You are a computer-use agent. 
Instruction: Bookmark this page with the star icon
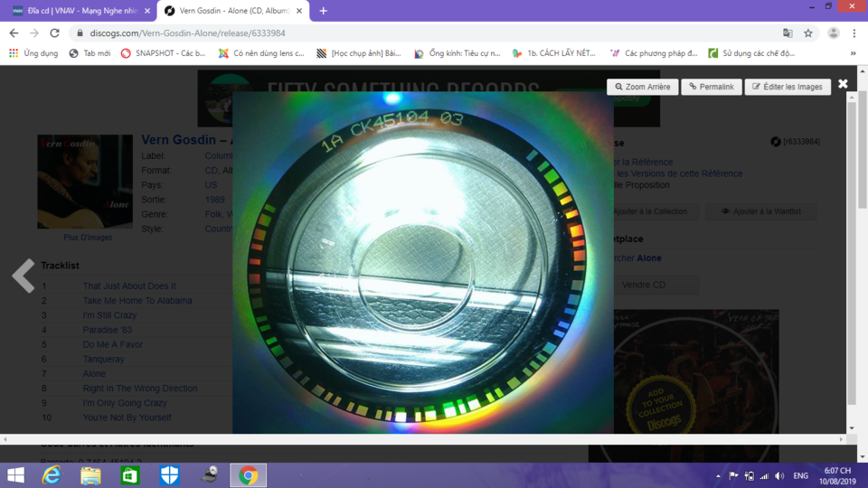tap(808, 33)
